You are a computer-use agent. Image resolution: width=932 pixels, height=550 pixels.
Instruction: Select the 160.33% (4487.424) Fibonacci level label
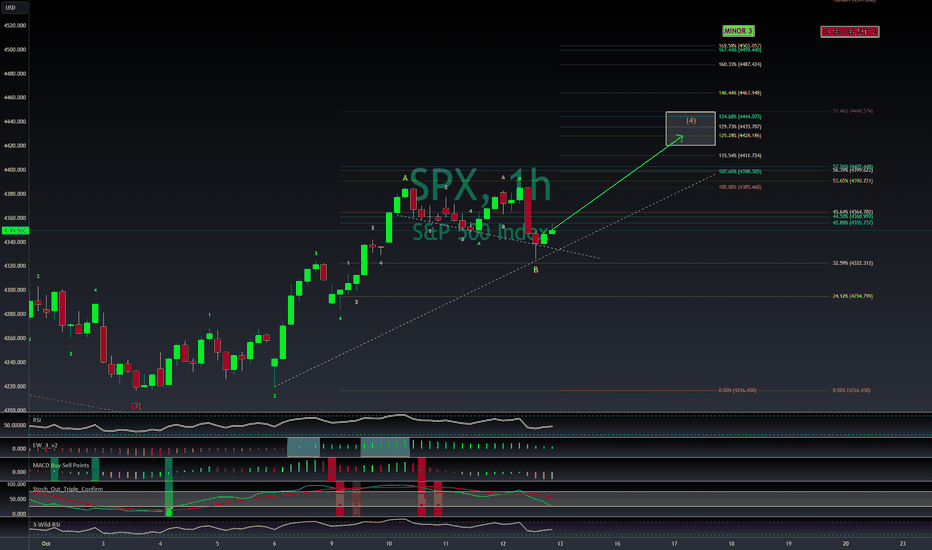pyautogui.click(x=739, y=64)
